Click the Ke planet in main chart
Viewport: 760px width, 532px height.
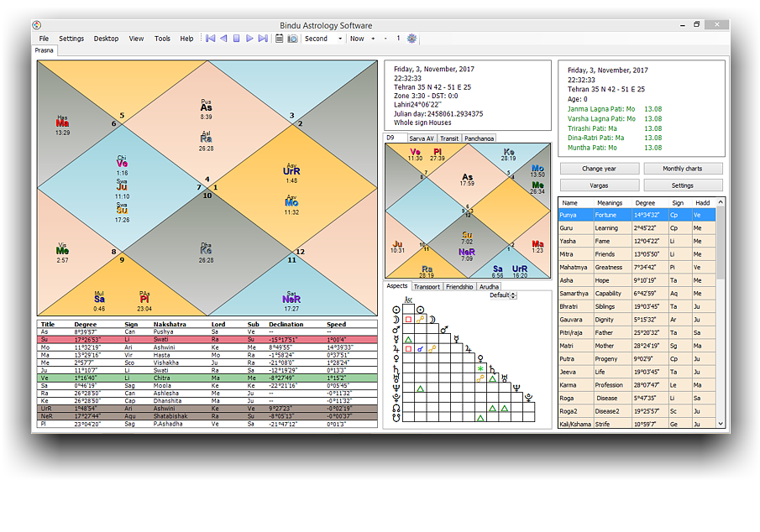(206, 250)
